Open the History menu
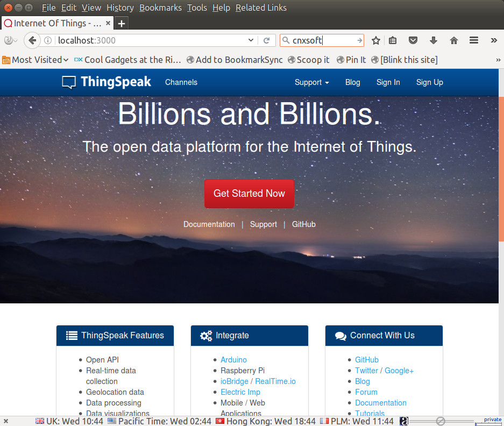Image resolution: width=504 pixels, height=426 pixels. click(120, 8)
